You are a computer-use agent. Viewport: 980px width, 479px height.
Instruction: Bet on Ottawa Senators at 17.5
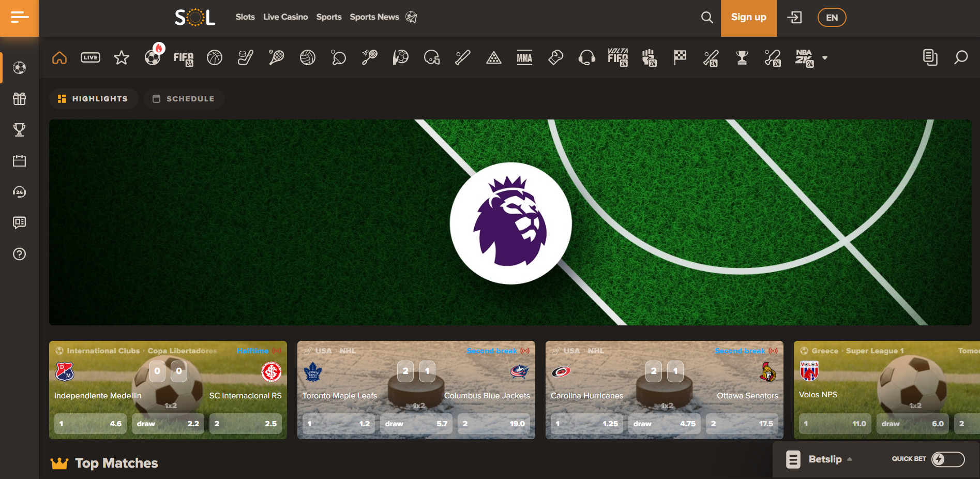coord(742,424)
